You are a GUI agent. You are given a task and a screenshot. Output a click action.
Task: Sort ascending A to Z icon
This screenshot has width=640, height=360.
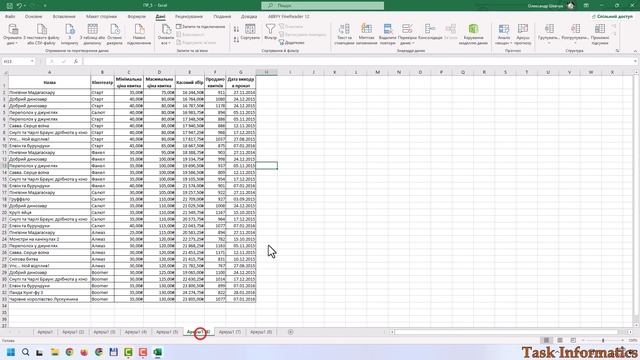[x=236, y=29]
